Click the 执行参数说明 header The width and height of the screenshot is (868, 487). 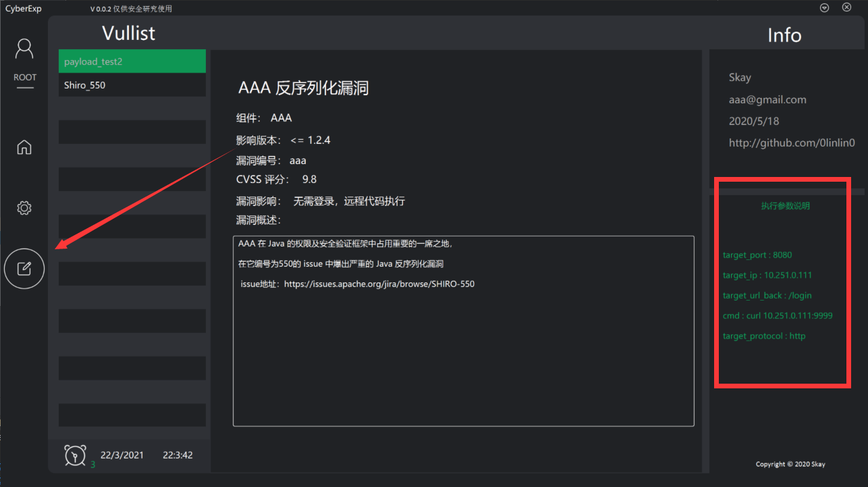click(x=786, y=206)
